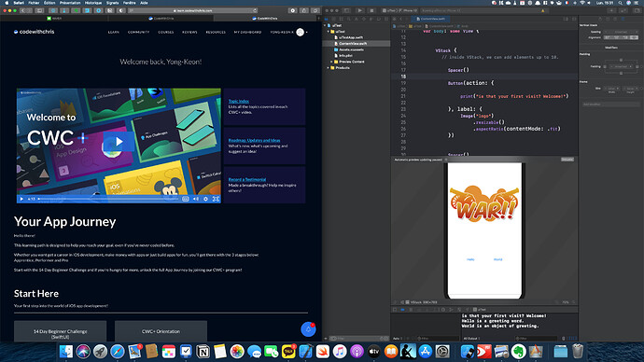Open Roadmap, Updates and Ideas link
644x362 pixels.
tap(254, 140)
